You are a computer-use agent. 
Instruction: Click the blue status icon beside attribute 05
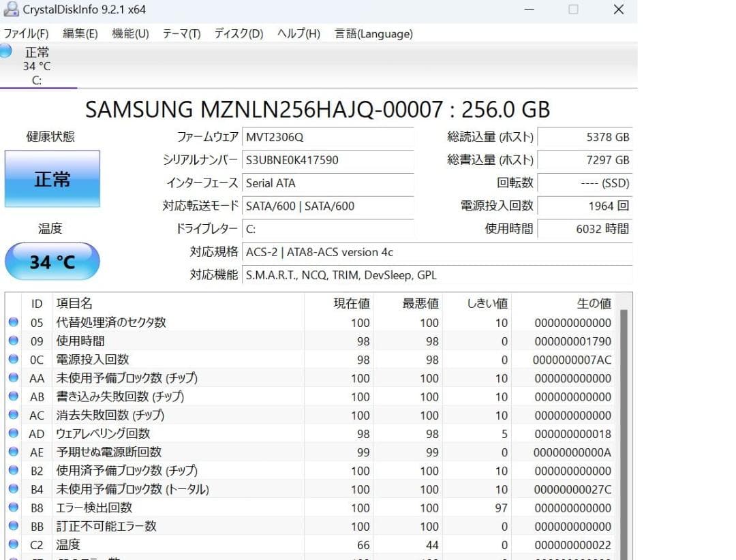click(14, 322)
